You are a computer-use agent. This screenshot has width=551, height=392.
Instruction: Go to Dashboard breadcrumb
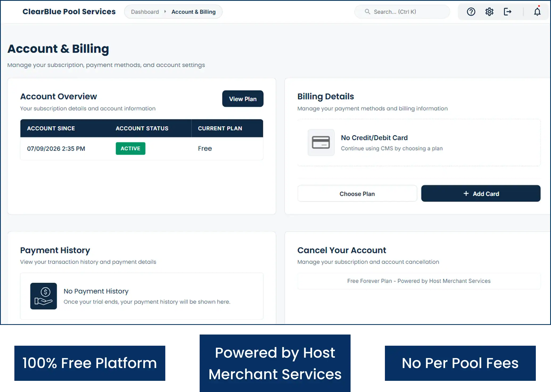pos(145,12)
